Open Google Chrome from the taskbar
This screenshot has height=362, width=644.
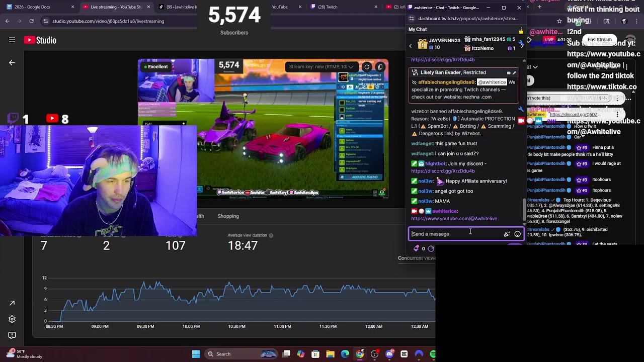(x=360, y=354)
